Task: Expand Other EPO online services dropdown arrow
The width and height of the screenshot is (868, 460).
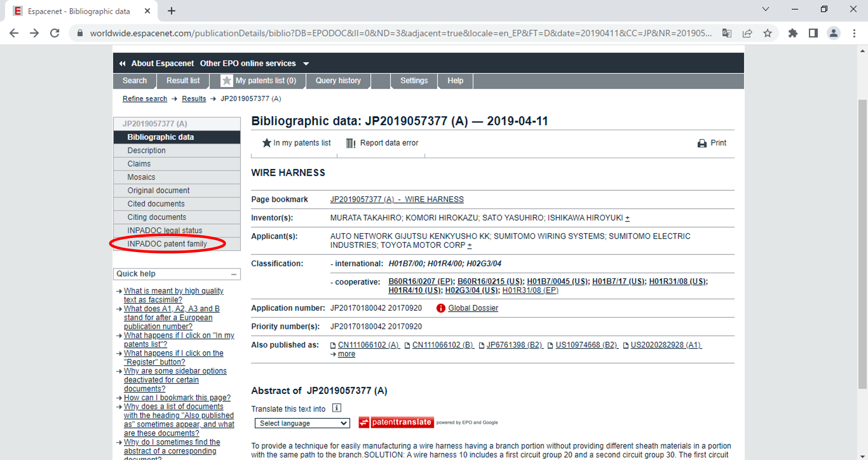Action: [x=306, y=64]
